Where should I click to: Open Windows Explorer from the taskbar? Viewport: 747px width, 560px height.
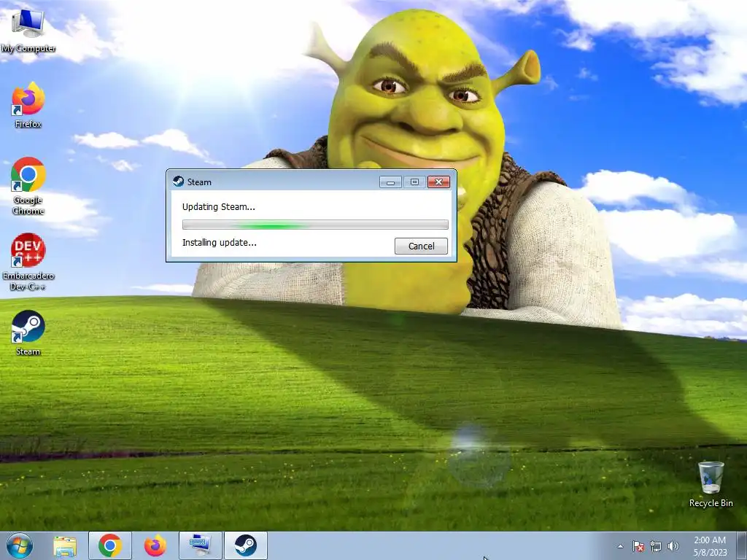point(65,545)
